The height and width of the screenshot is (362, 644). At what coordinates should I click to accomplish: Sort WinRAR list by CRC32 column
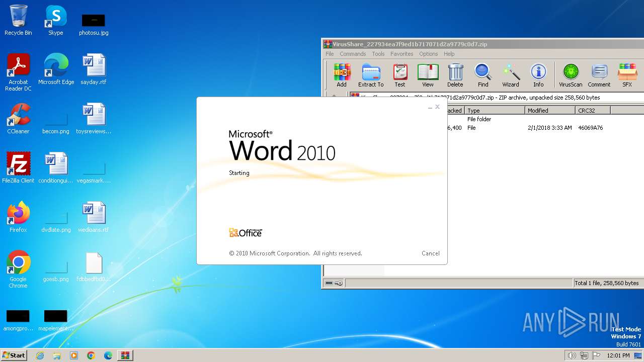pos(593,111)
